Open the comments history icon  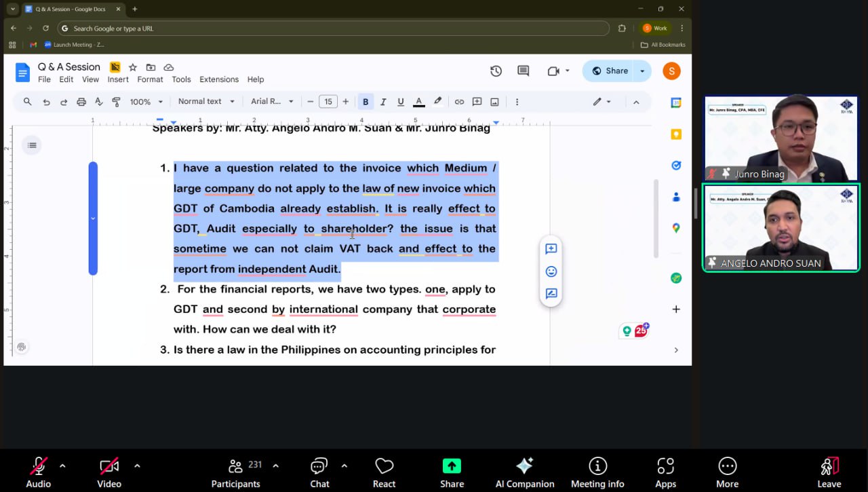pyautogui.click(x=523, y=71)
